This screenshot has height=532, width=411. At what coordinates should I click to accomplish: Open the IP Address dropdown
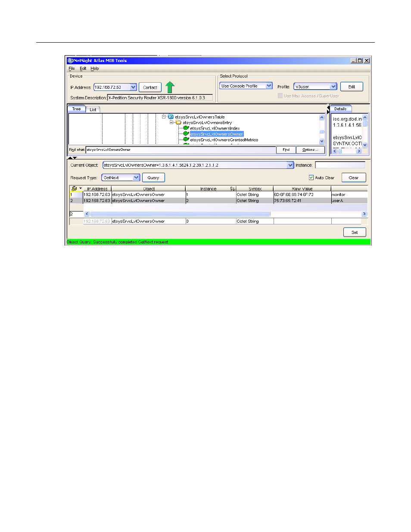(133, 87)
